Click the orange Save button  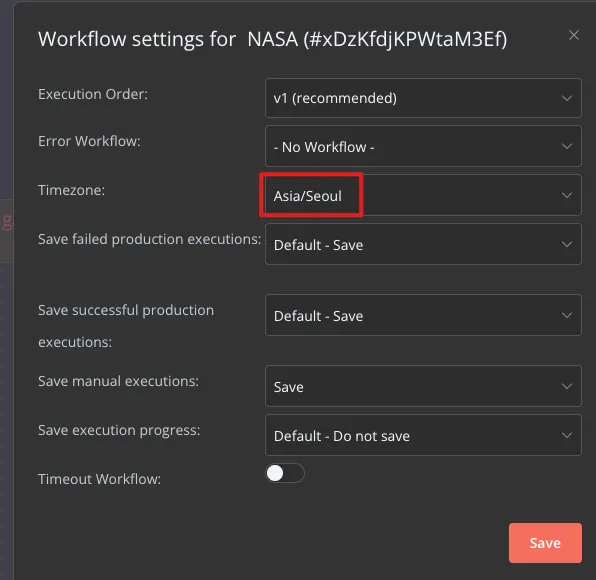(545, 543)
